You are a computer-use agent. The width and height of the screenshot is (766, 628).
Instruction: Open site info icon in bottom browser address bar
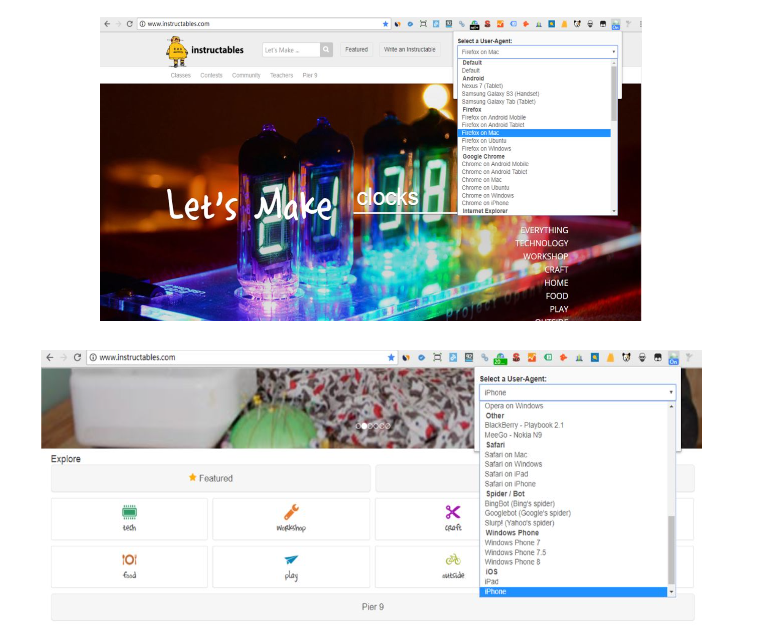point(93,357)
